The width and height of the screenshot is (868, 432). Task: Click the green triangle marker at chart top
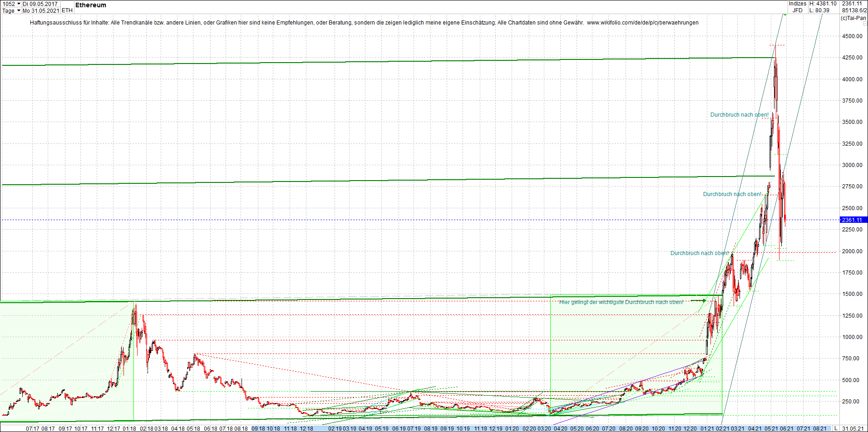[x=785, y=15]
